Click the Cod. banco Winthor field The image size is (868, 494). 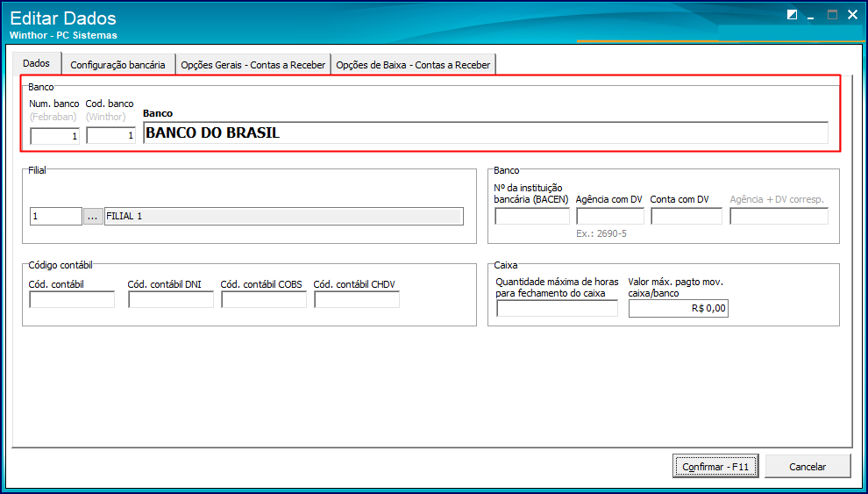pos(110,136)
